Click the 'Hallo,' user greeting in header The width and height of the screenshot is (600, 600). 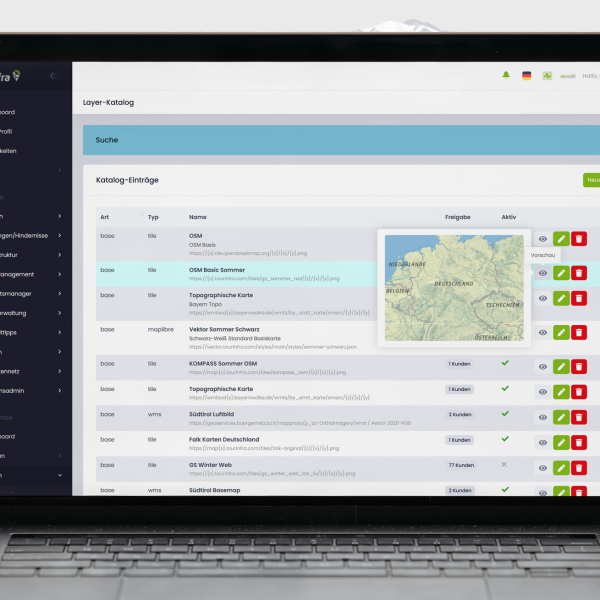pyautogui.click(x=591, y=76)
